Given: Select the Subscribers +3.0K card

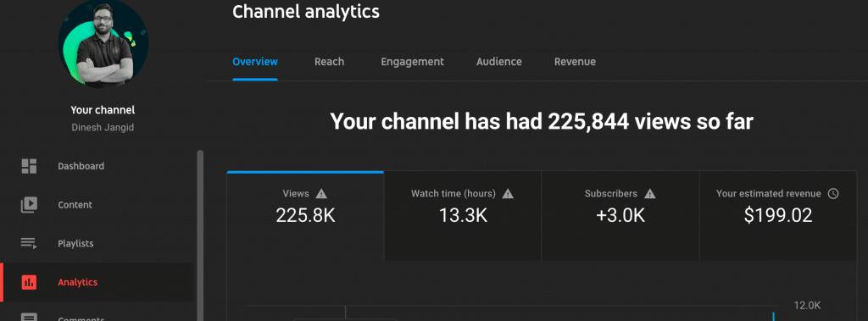Looking at the screenshot, I should click(x=620, y=216).
